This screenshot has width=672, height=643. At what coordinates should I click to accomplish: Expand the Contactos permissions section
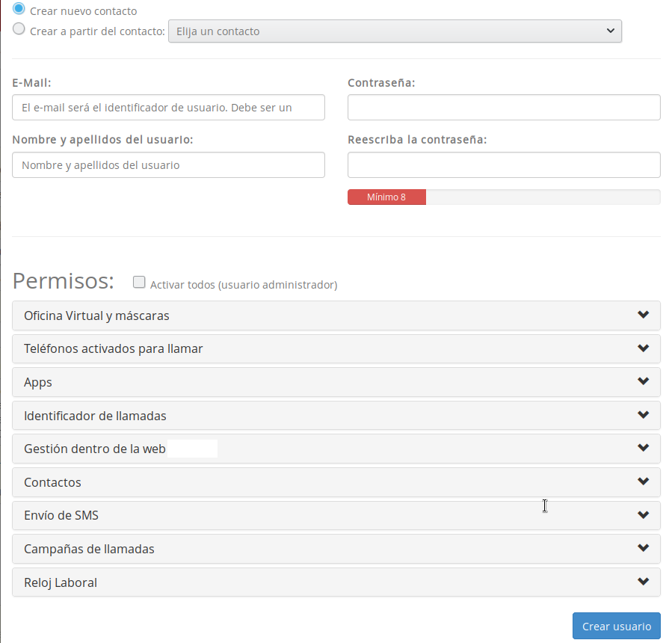(x=336, y=482)
